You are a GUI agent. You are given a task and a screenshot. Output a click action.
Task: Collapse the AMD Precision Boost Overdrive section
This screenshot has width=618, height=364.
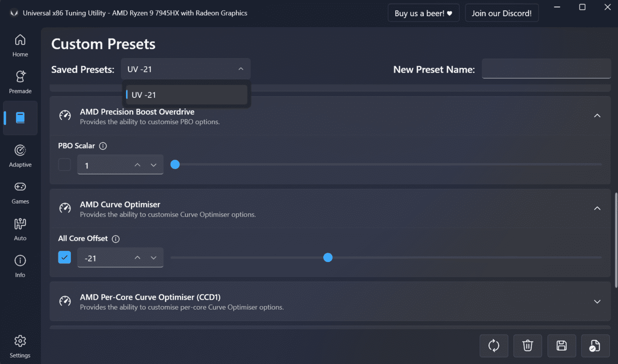coord(597,116)
